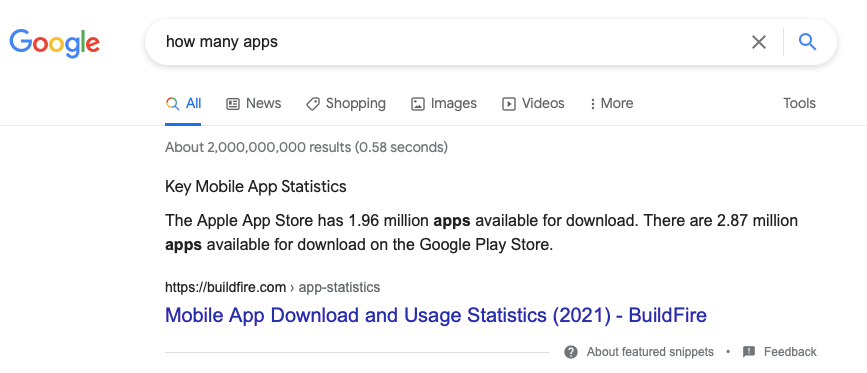This screenshot has width=867, height=373.
Task: Clear the search box with X icon
Action: pyautogui.click(x=759, y=42)
